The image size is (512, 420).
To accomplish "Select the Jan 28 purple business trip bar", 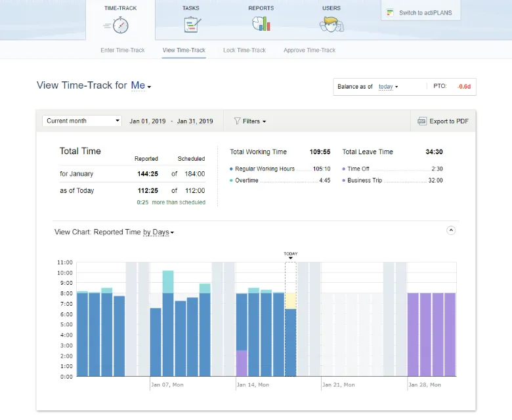I will pos(413,335).
